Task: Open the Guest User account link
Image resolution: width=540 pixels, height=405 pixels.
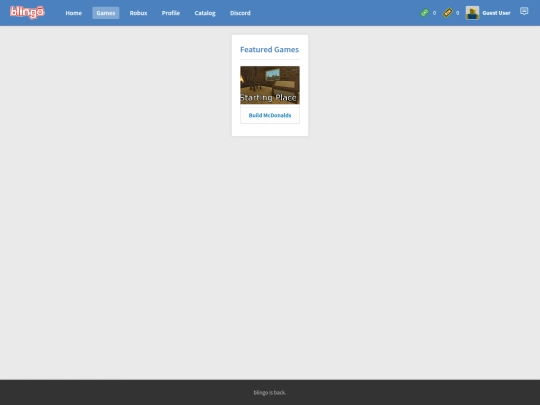Action: (x=496, y=13)
